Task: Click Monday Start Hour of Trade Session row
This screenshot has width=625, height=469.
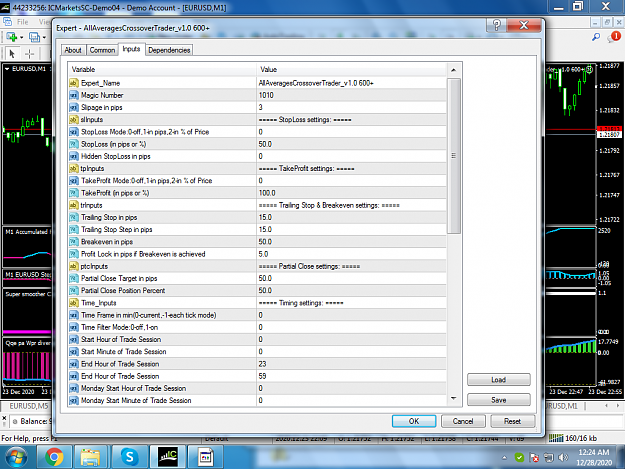Action: pyautogui.click(x=257, y=389)
